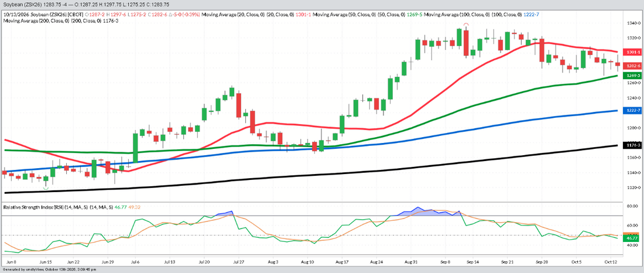Click the '1340-0' price axis label
644x273 pixels.
[633, 23]
